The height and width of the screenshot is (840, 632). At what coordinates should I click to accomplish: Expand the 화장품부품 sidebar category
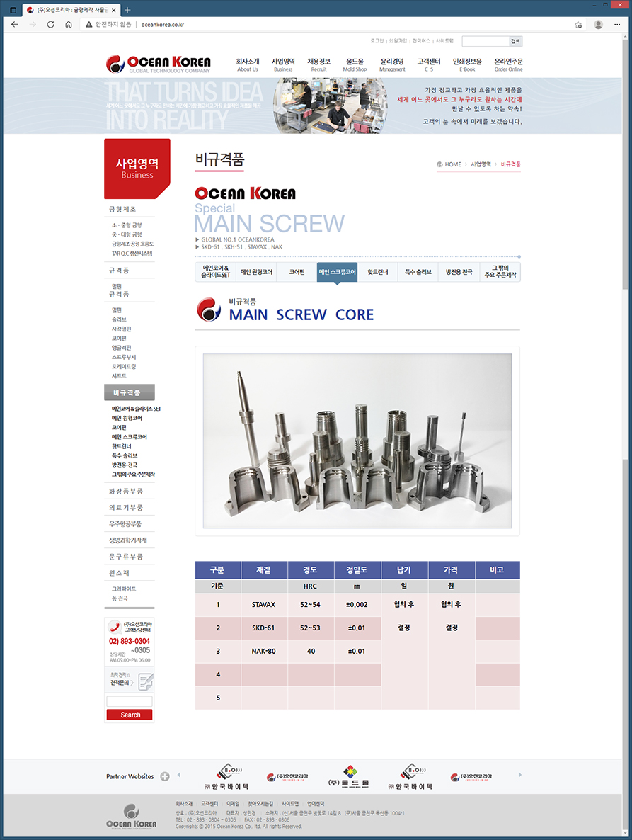pyautogui.click(x=126, y=491)
